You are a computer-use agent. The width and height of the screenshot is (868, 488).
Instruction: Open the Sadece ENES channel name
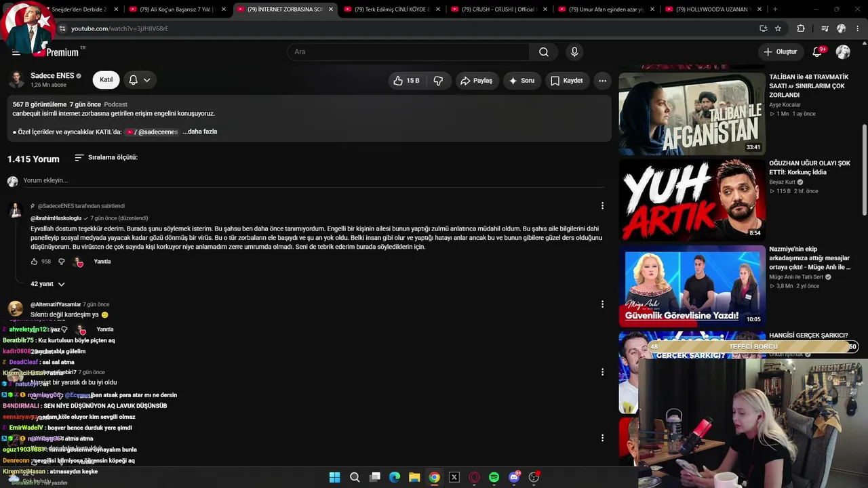pos(52,76)
